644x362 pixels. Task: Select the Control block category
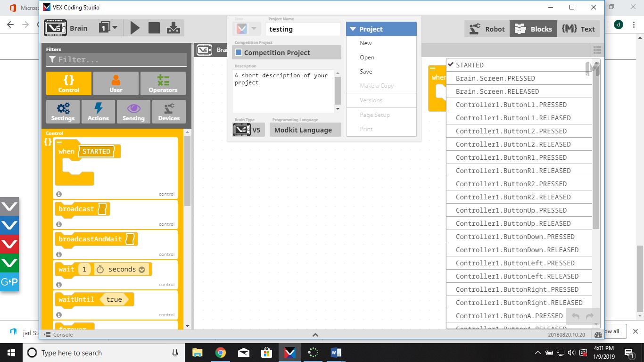coord(68,83)
